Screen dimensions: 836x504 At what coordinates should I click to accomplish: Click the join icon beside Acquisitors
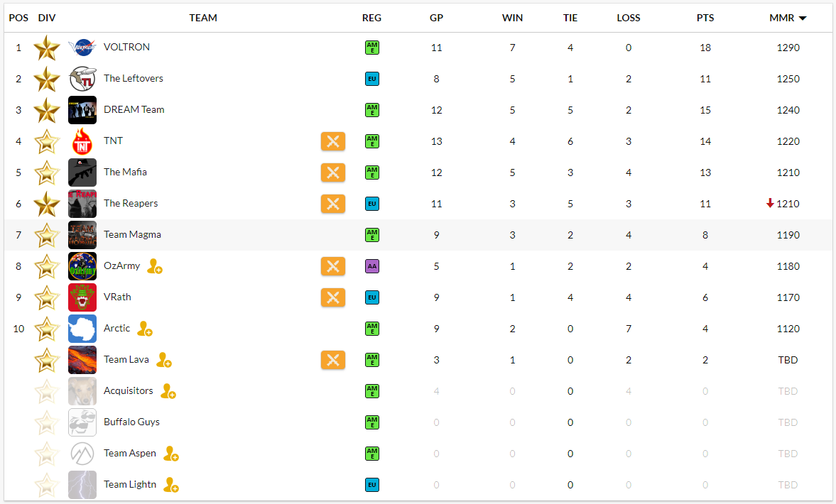(x=168, y=391)
